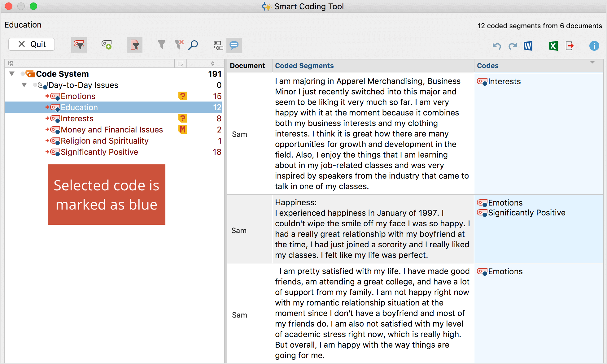
Task: Click Significantly Positive in the Happiness row
Action: 527,213
